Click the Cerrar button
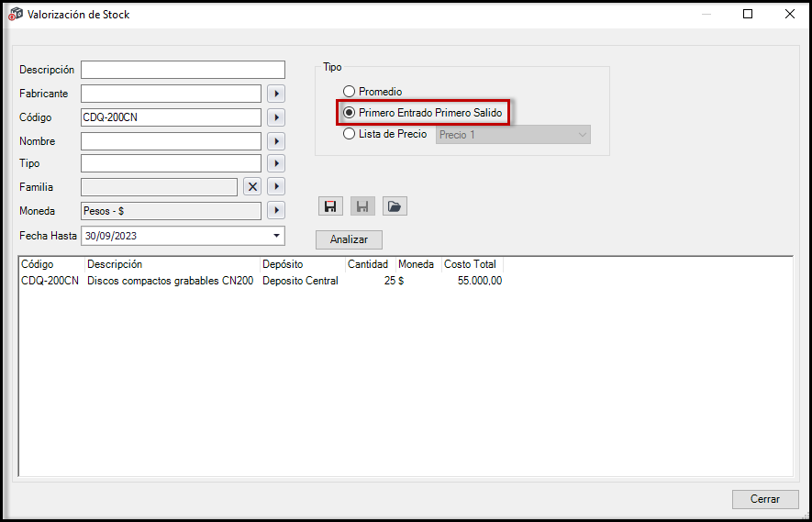 (765, 499)
